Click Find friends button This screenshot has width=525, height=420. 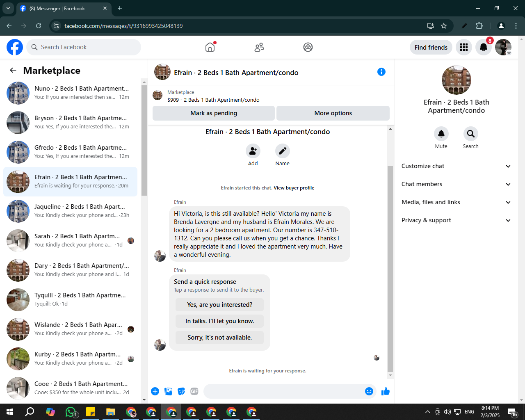431,47
